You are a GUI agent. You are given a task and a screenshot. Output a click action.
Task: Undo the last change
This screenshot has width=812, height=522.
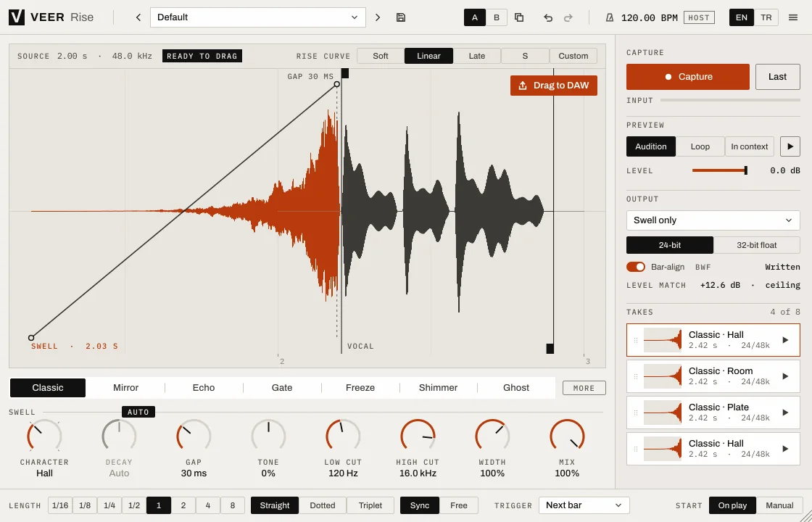click(548, 17)
